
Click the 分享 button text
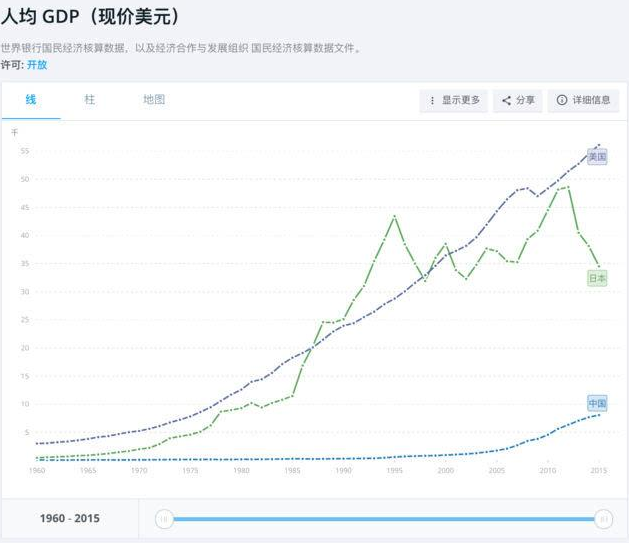[526, 100]
